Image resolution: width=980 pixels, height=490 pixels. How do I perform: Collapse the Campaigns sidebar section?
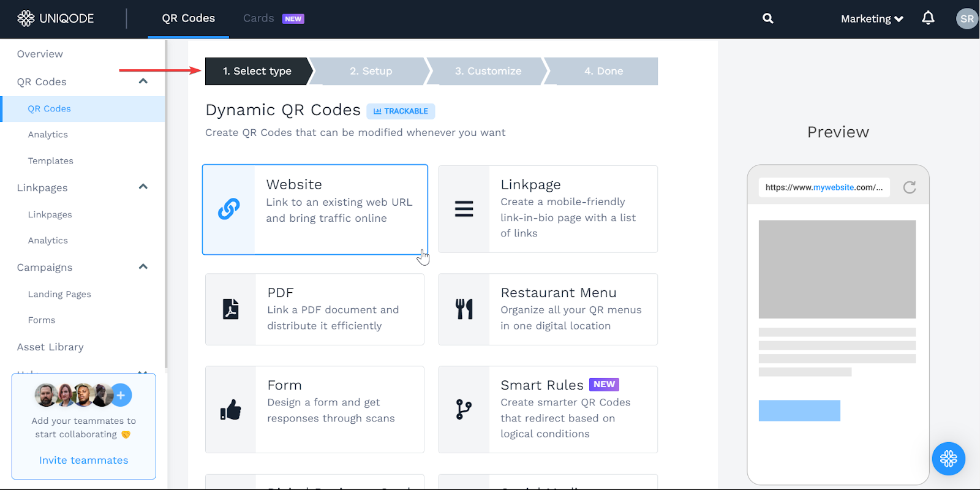coord(143,266)
